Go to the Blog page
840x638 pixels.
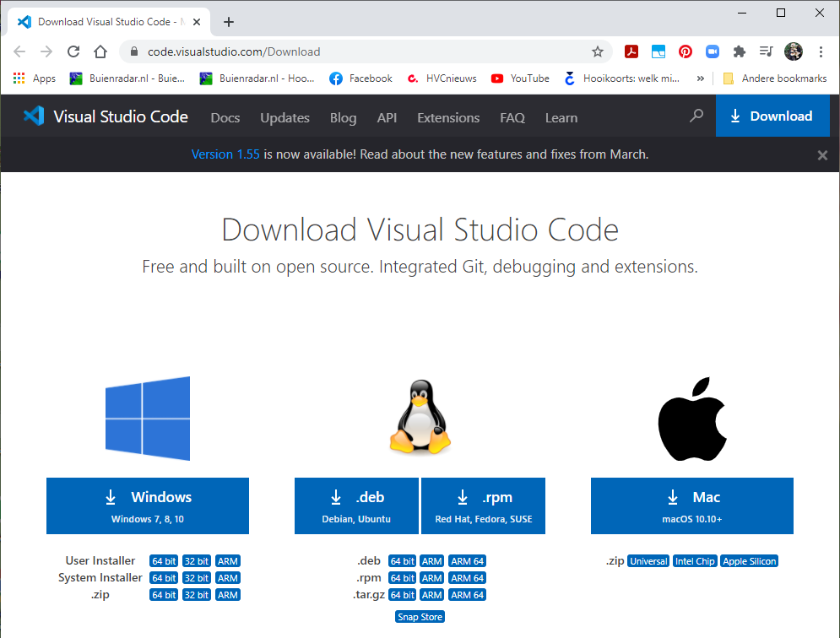click(x=344, y=118)
